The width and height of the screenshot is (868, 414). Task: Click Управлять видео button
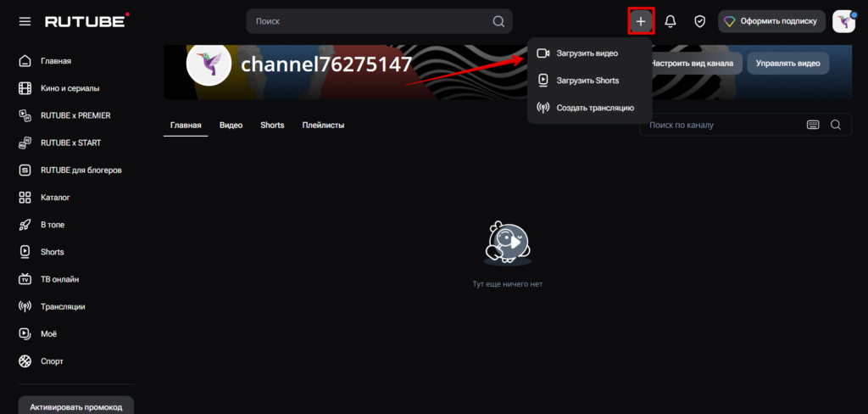pyautogui.click(x=787, y=63)
